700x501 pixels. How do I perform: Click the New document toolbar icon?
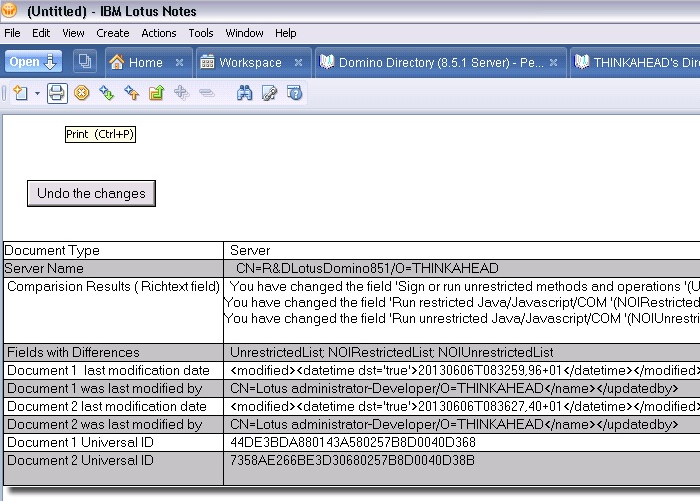pos(21,93)
